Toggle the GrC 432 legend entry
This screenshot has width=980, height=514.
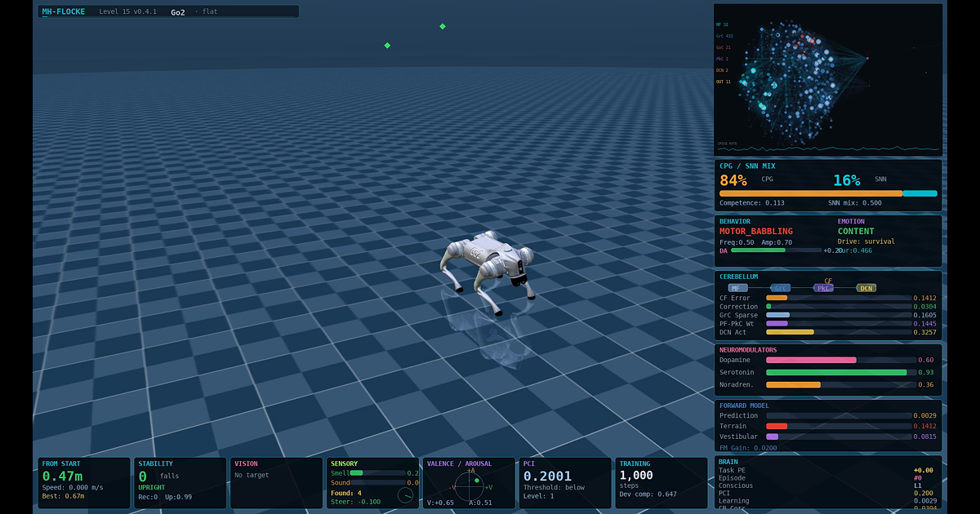(x=724, y=36)
